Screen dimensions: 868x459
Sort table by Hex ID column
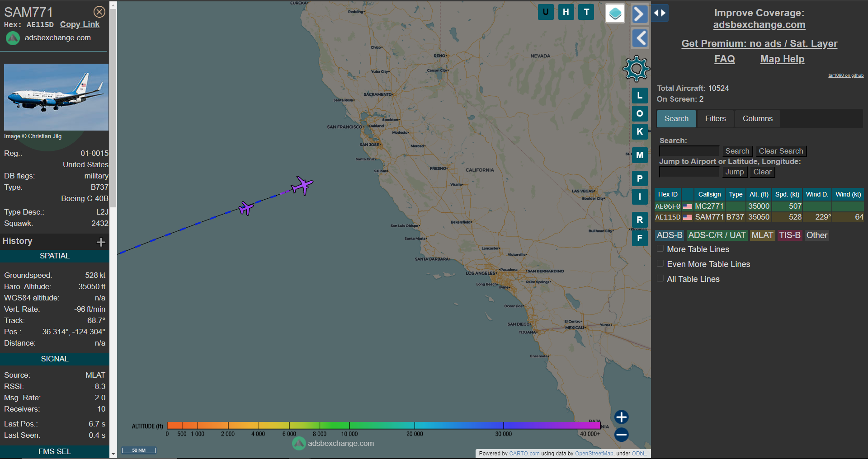(668, 194)
